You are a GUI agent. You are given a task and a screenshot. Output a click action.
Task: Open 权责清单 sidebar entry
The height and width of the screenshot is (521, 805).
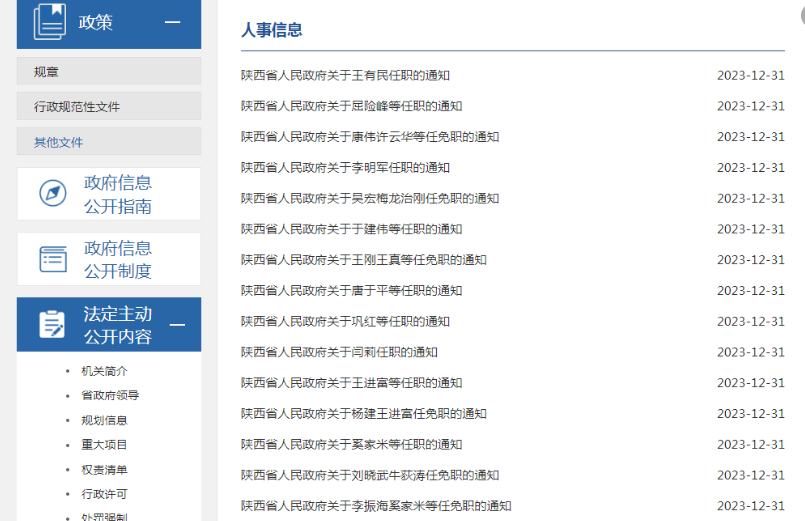[x=104, y=470]
